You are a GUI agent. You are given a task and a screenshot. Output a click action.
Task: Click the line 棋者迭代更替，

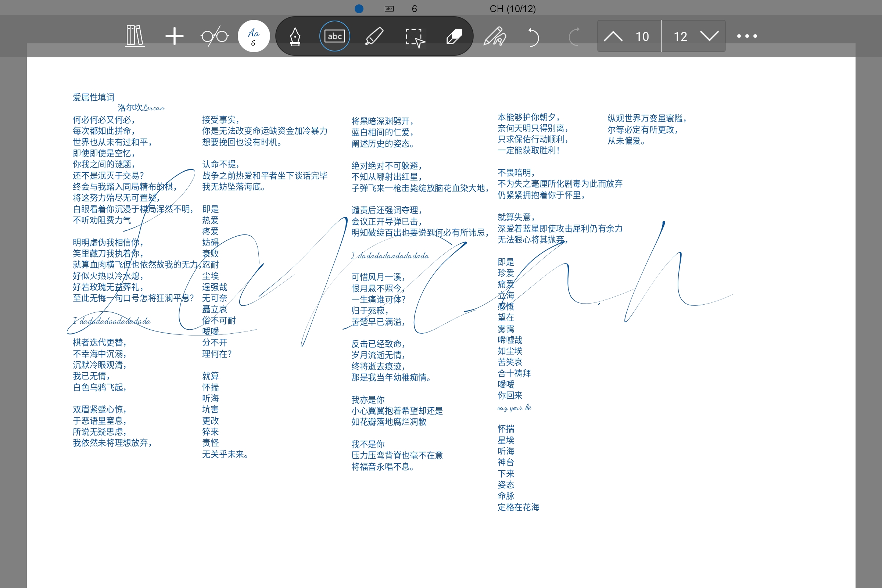tap(100, 343)
